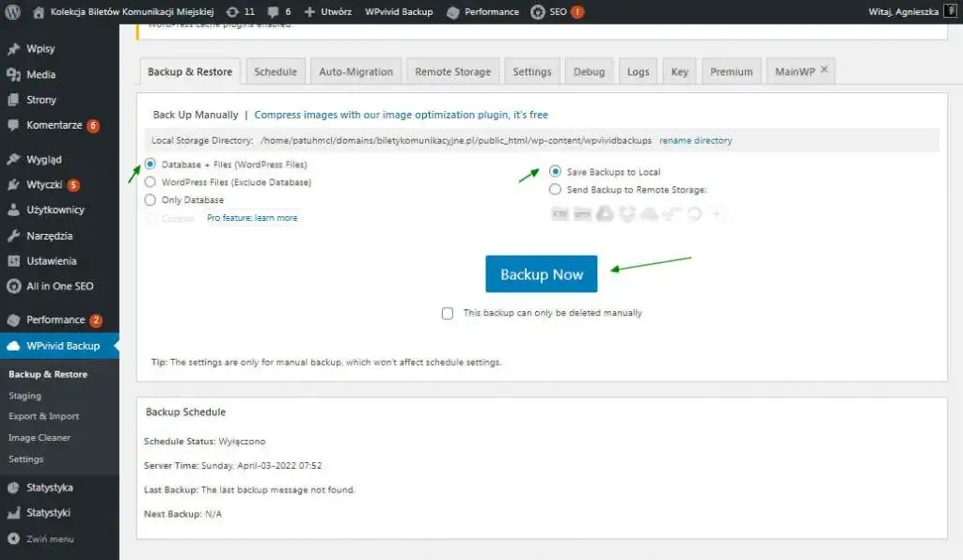963x560 pixels.
Task: Open Image Cleaner submenu item
Action: tap(39, 437)
